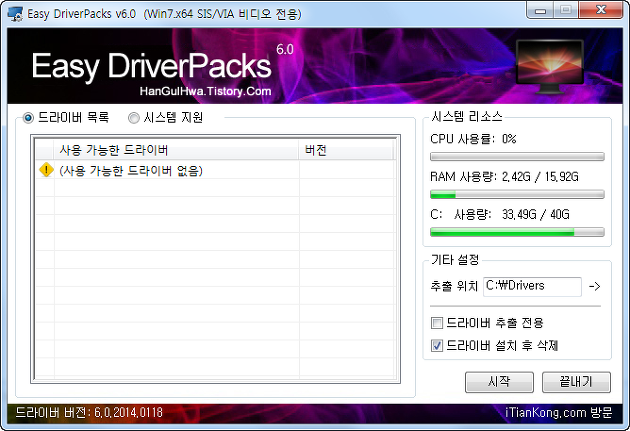Screen dimensions: 630x431
Task: Click the 끝내기 button
Action: 576,382
